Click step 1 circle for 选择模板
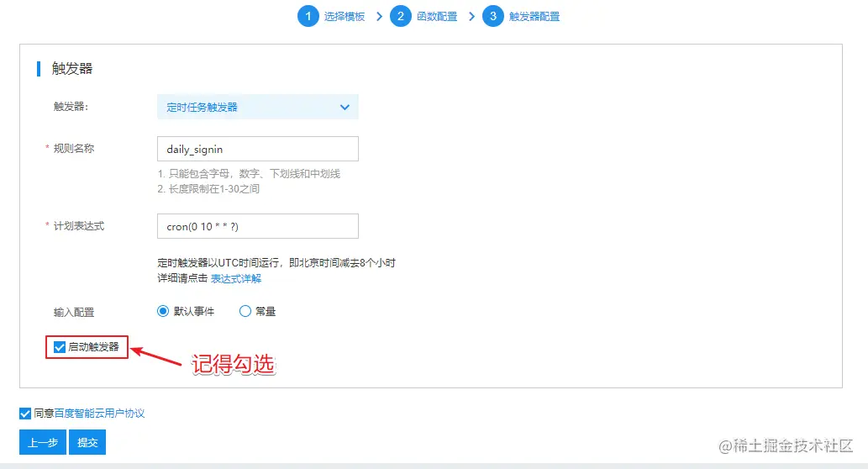 (x=308, y=16)
